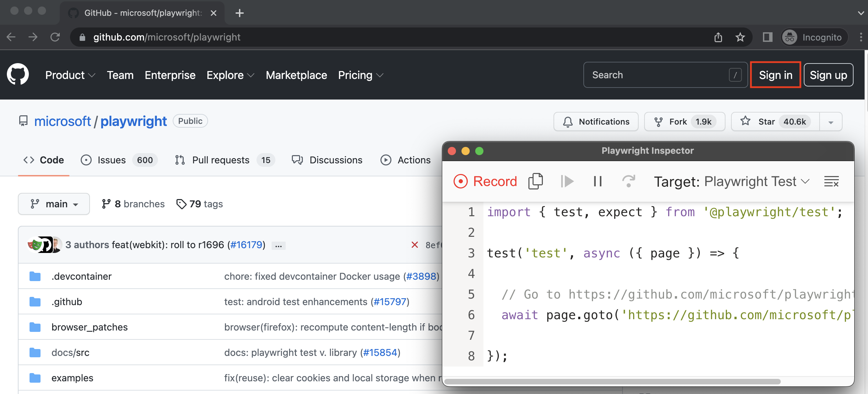868x394 pixels.
Task: Click the Pause icon in Inspector
Action: 598,181
